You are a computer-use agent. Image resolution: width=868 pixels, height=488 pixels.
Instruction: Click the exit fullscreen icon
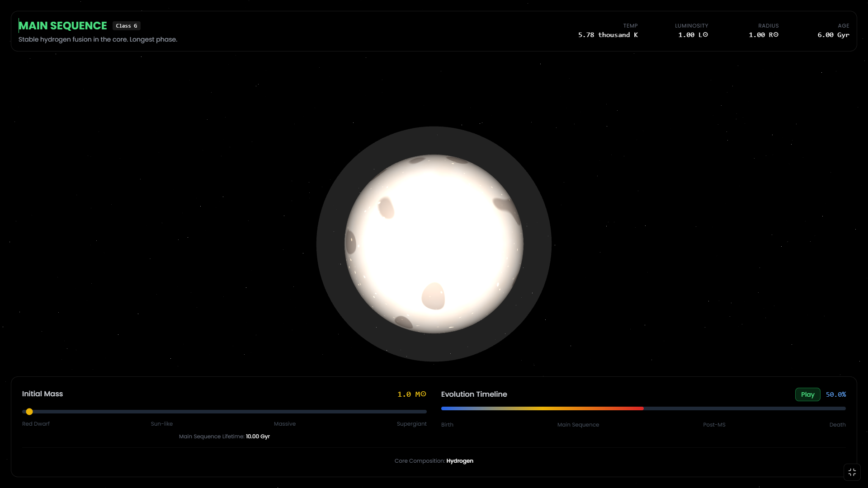[852, 472]
